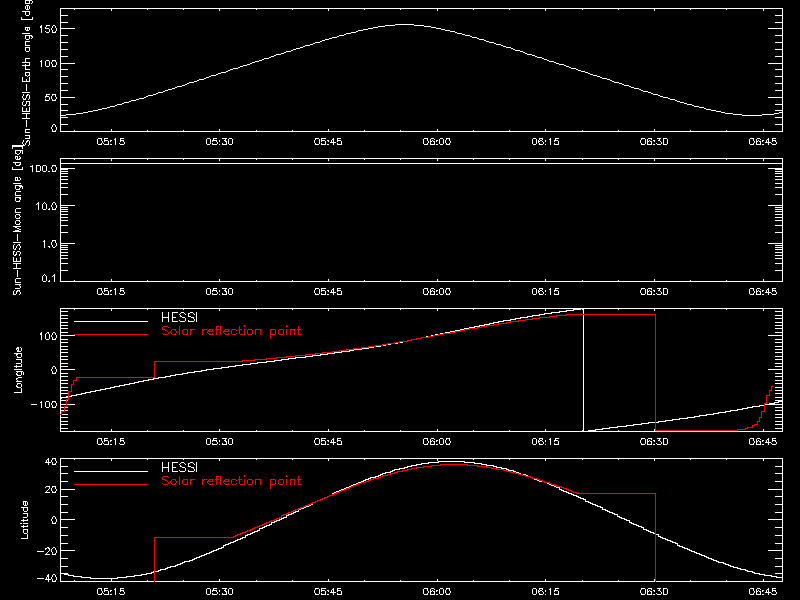Click the Latitude axis title
This screenshot has height=600, width=800.
(24, 520)
